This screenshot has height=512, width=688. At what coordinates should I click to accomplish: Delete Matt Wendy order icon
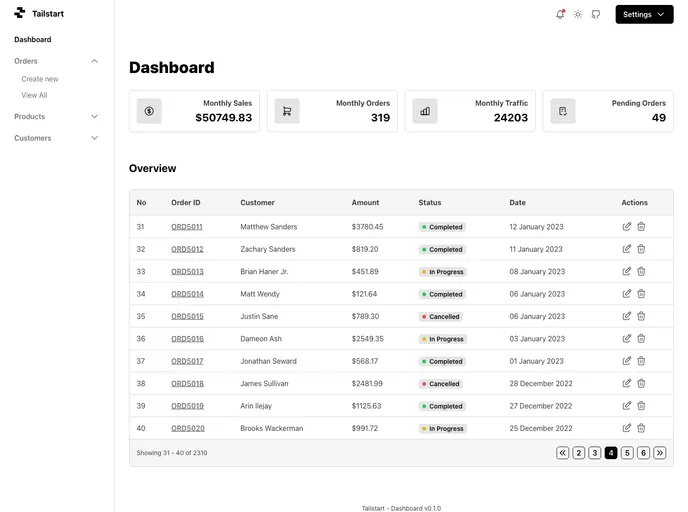click(641, 294)
